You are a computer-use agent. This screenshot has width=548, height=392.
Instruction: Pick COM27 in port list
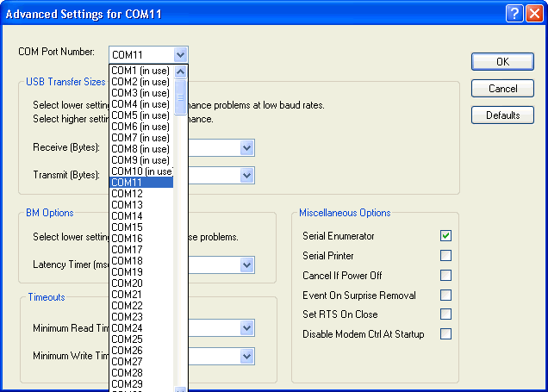coord(141,361)
